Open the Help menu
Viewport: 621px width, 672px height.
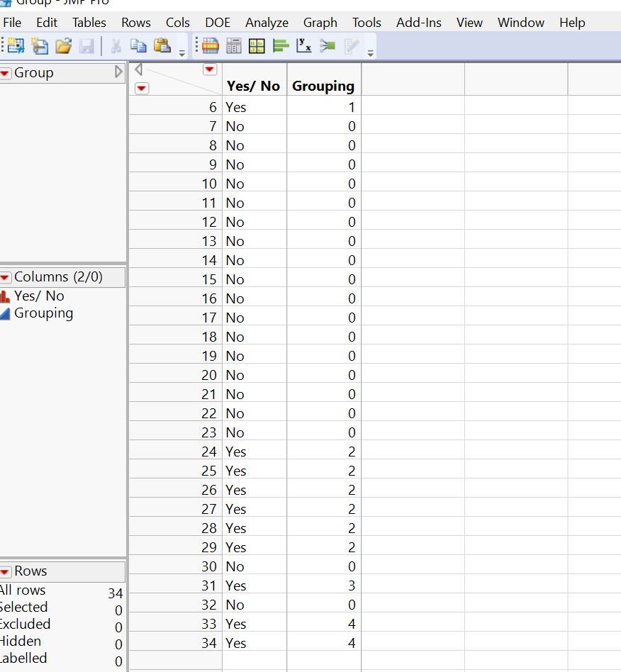572,22
